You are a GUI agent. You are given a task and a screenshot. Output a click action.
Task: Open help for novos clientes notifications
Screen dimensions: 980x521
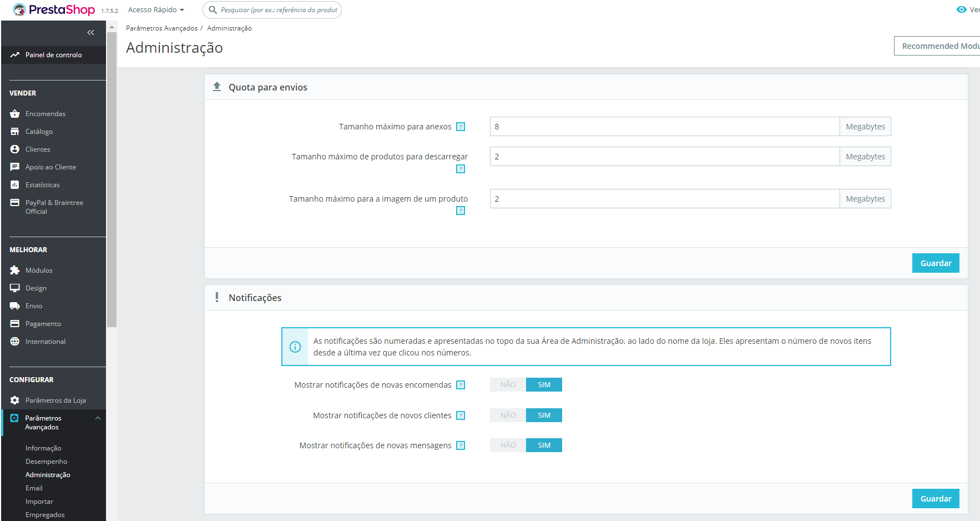click(461, 415)
